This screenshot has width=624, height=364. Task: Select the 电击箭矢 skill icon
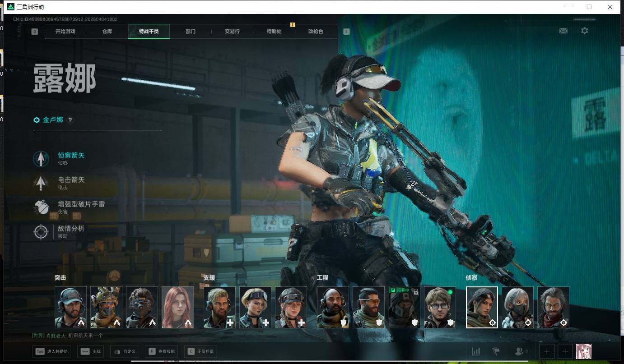point(41,183)
